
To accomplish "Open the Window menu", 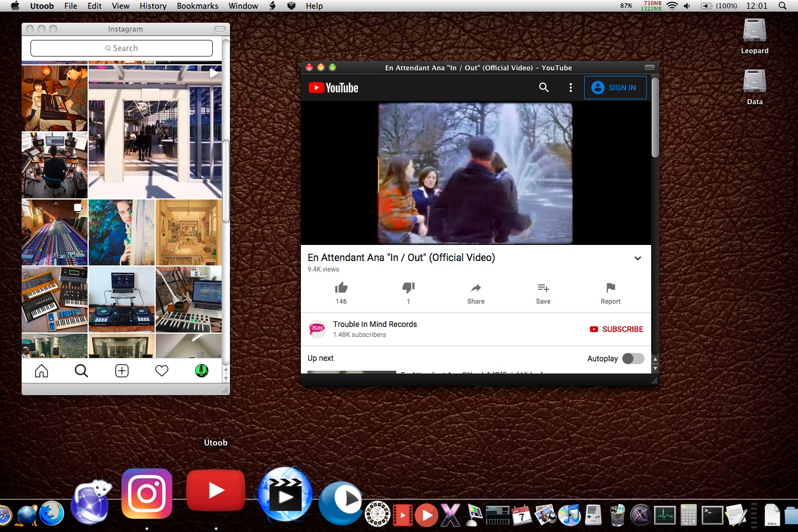I will 243,6.
